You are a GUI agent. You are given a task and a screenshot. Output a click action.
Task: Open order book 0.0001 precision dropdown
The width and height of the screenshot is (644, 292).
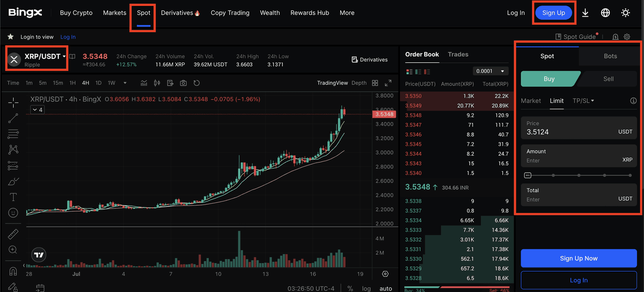tap(490, 71)
